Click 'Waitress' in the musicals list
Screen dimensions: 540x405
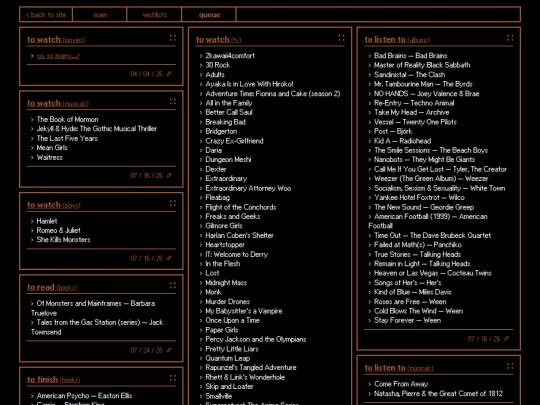(50, 157)
